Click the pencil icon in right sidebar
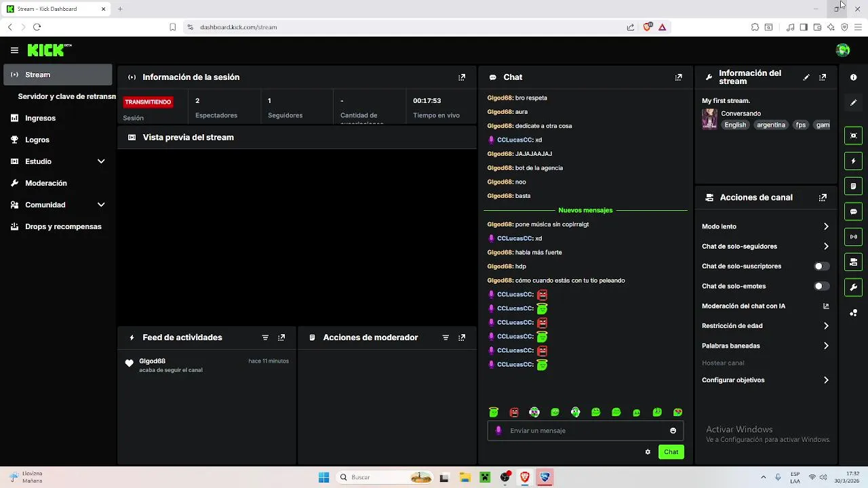The height and width of the screenshot is (488, 868). 853,102
